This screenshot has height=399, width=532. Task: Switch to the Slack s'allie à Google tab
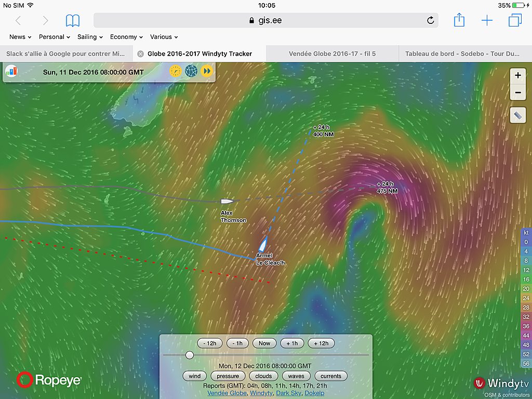[66, 54]
